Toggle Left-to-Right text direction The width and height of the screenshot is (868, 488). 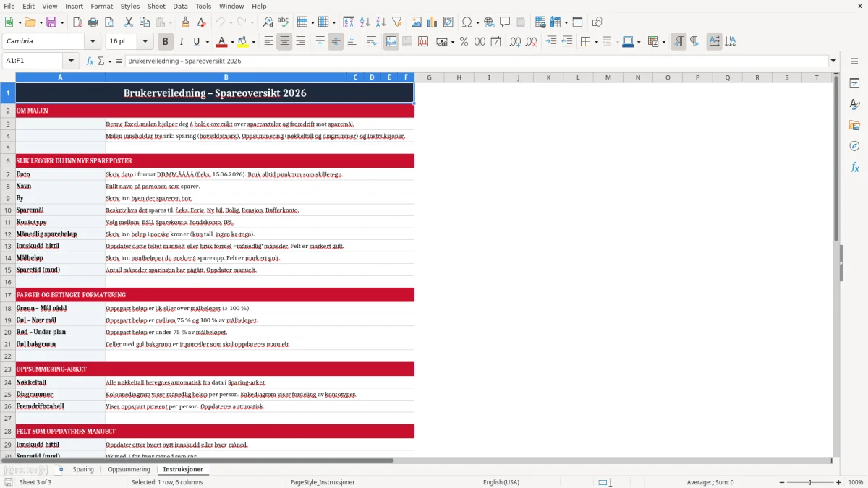[678, 42]
